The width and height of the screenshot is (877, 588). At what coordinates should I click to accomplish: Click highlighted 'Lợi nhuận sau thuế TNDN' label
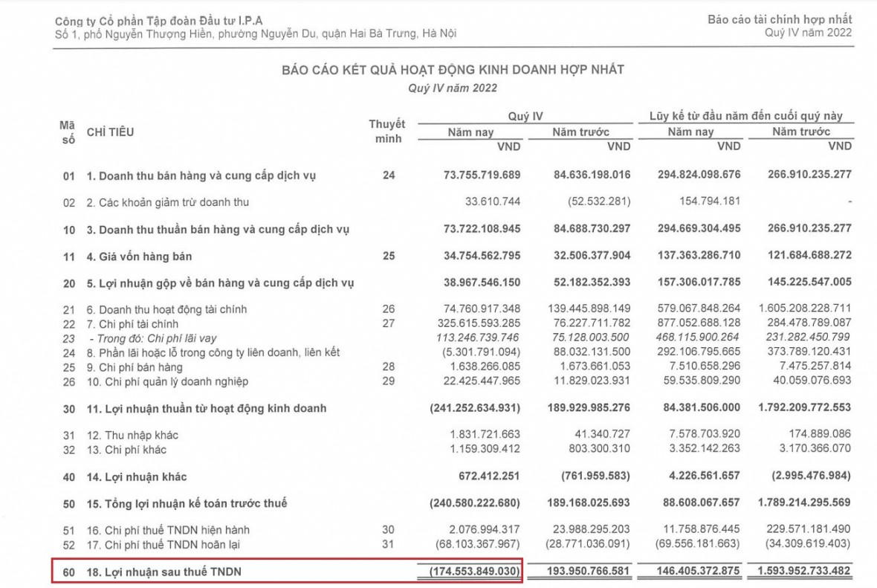pos(164,571)
